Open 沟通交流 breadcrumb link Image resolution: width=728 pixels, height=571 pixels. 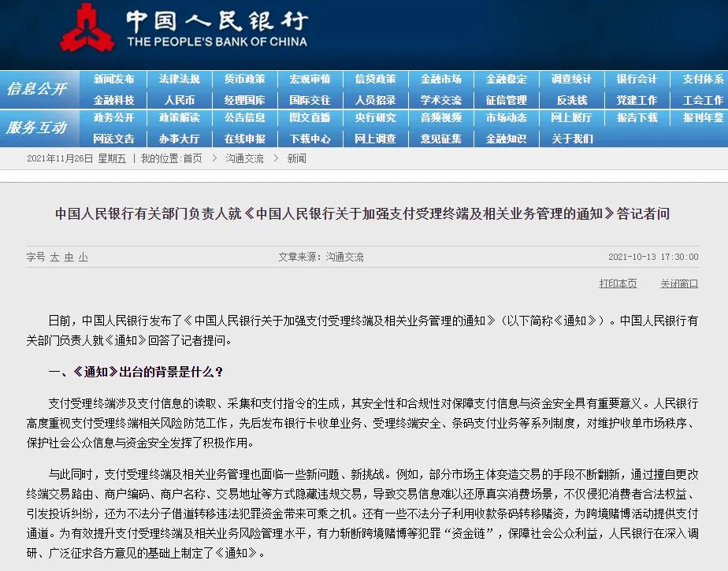coord(245,159)
